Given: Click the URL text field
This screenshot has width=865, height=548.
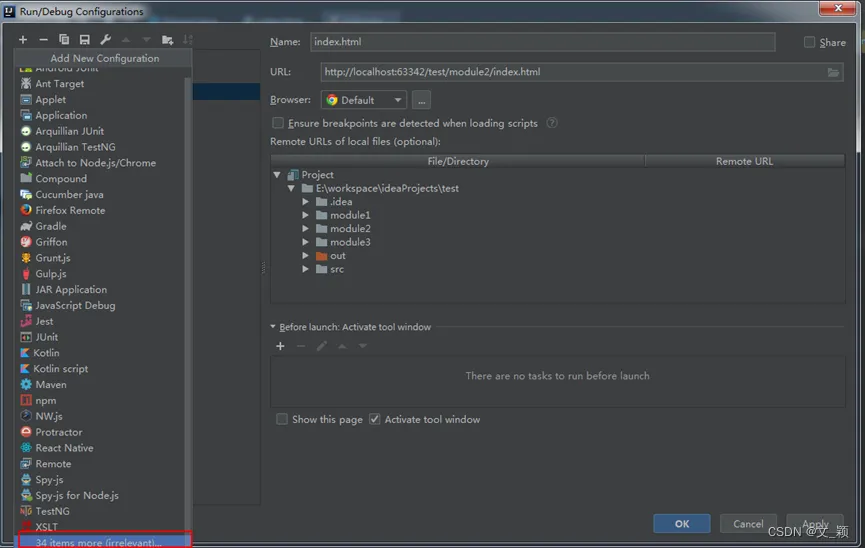Looking at the screenshot, I should click(574, 72).
